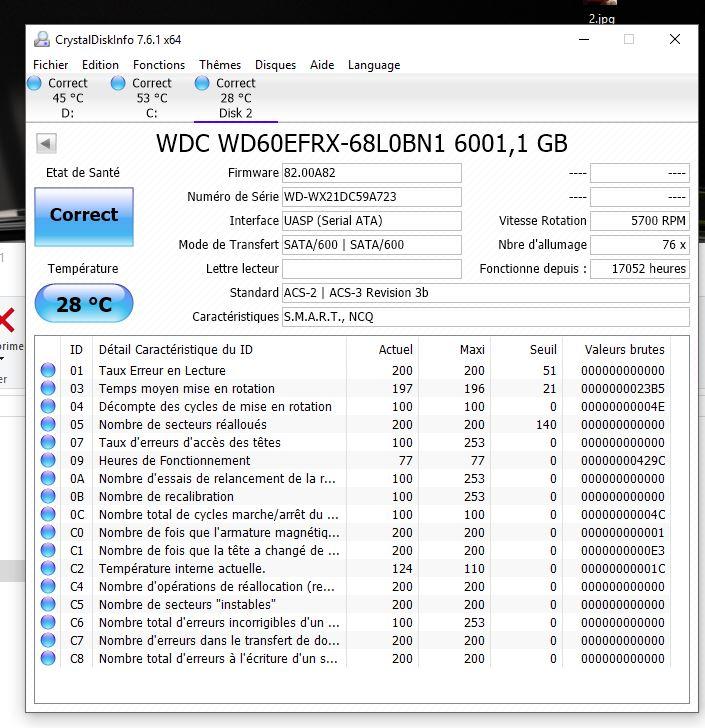This screenshot has width=705, height=728.
Task: Open the Thèmes menu
Action: tap(219, 65)
